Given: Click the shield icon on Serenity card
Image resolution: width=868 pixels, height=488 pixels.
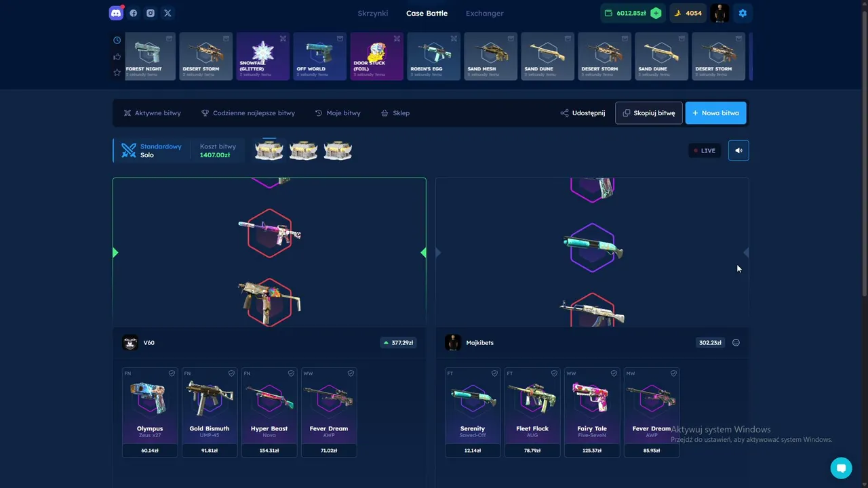Looking at the screenshot, I should click(x=494, y=373).
